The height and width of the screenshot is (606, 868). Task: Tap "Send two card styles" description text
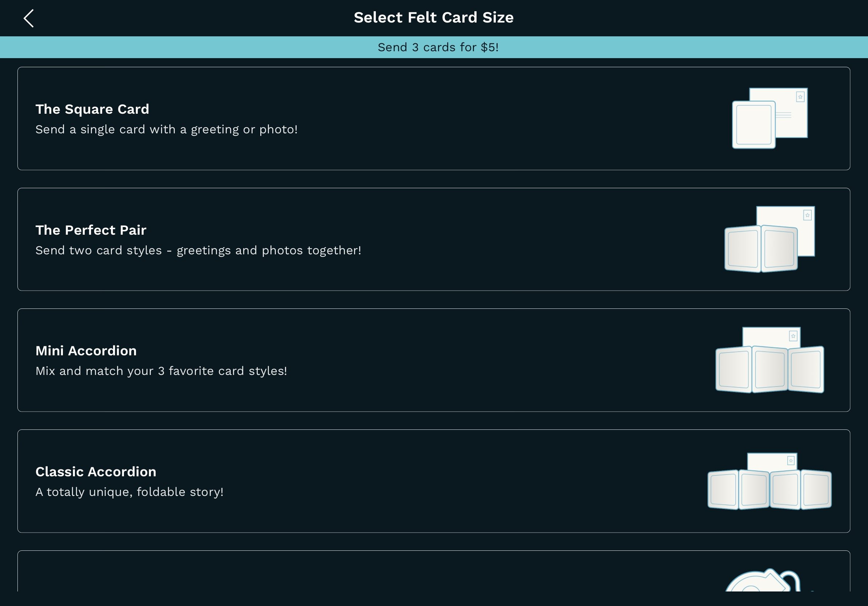[x=99, y=250]
